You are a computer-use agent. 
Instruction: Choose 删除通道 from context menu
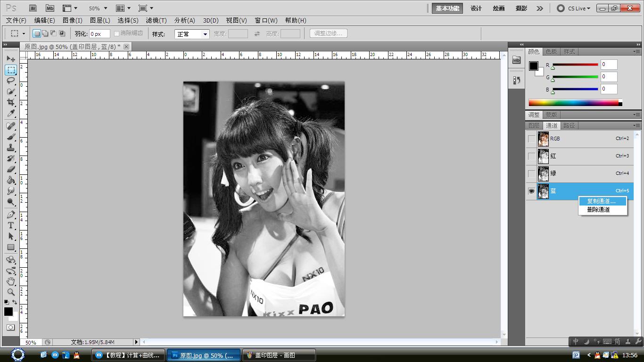click(x=603, y=210)
